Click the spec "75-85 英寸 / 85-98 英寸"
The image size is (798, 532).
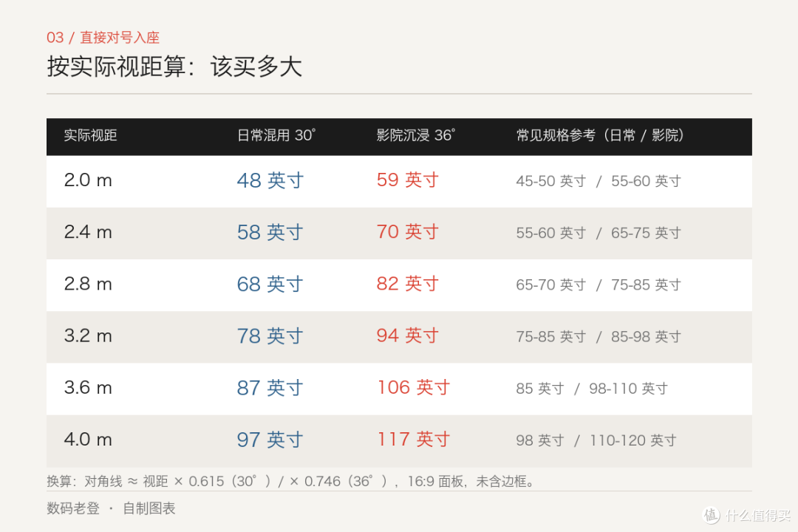(x=598, y=337)
